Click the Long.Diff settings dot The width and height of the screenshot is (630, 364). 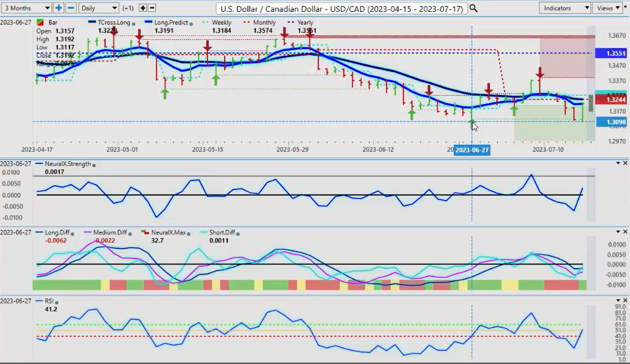pos(72,233)
